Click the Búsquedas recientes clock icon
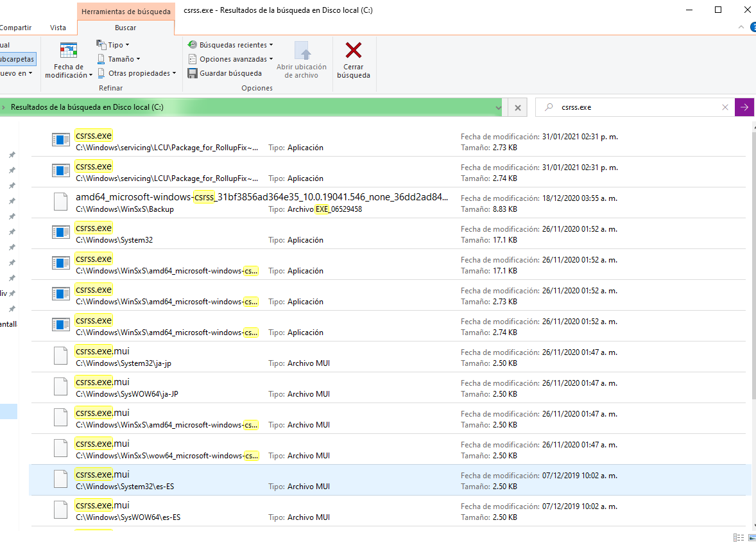 pyautogui.click(x=193, y=45)
